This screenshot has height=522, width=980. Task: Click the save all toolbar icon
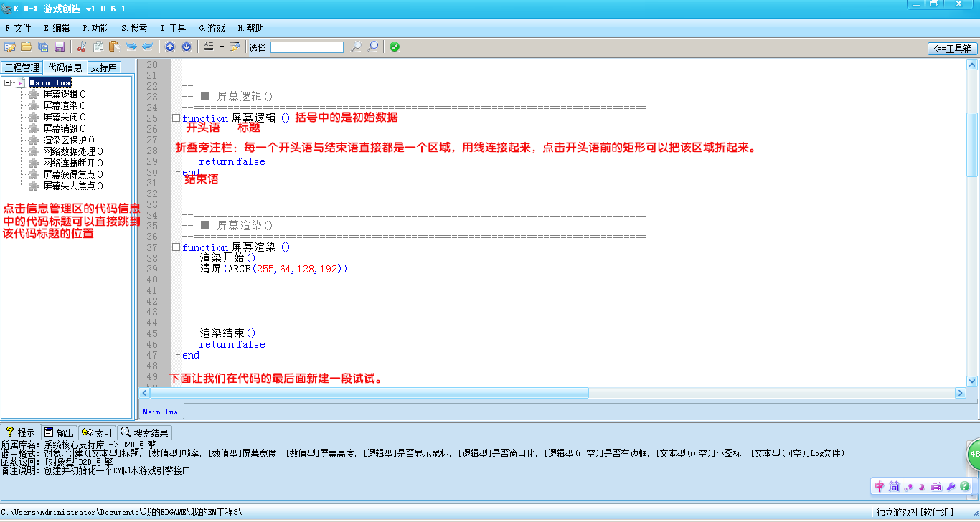43,47
